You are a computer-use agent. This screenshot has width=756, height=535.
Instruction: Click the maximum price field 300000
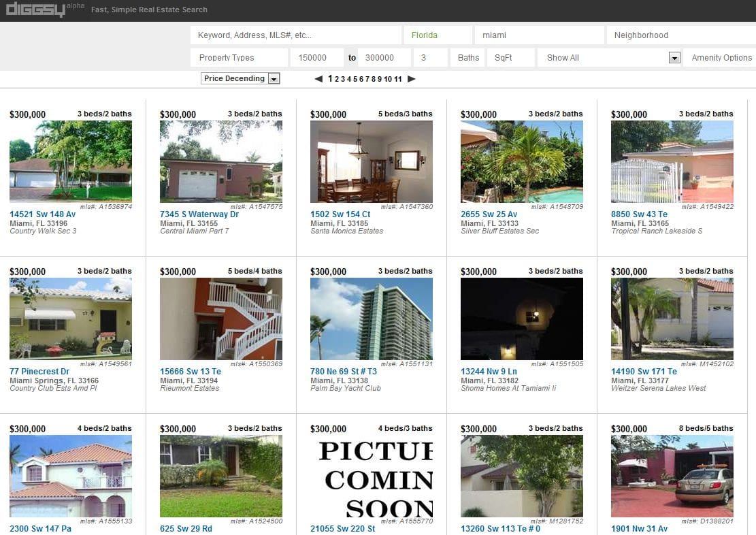coord(384,58)
